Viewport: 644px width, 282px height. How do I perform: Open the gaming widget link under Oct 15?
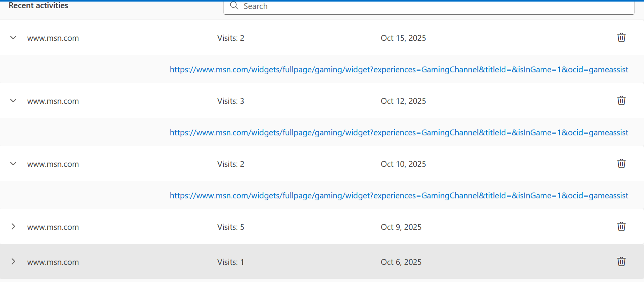pyautogui.click(x=399, y=70)
